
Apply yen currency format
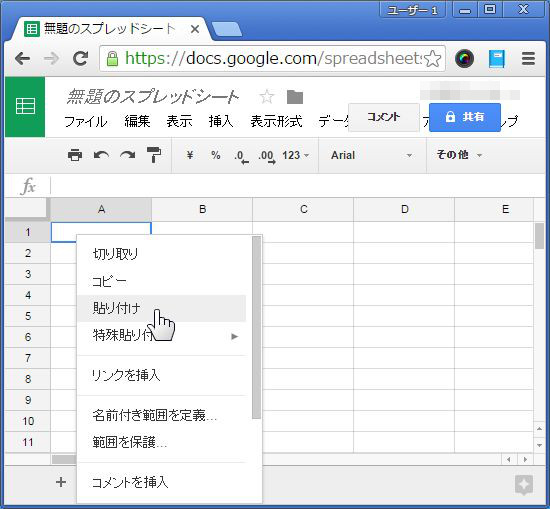pyautogui.click(x=190, y=155)
